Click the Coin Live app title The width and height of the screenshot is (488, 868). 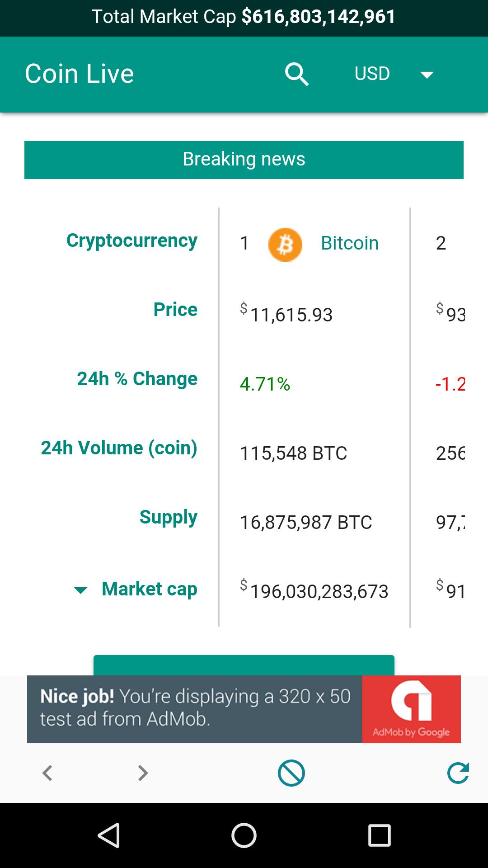tap(80, 74)
